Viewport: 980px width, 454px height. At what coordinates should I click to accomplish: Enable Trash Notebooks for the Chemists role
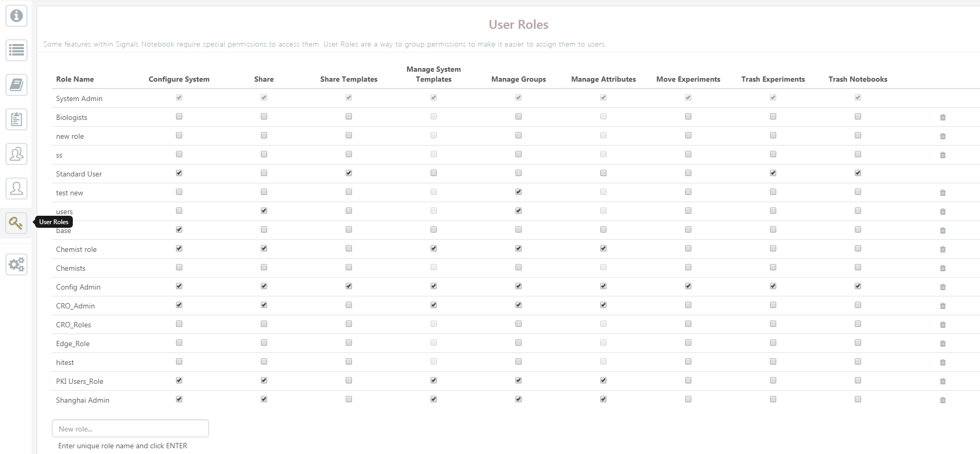click(x=858, y=267)
